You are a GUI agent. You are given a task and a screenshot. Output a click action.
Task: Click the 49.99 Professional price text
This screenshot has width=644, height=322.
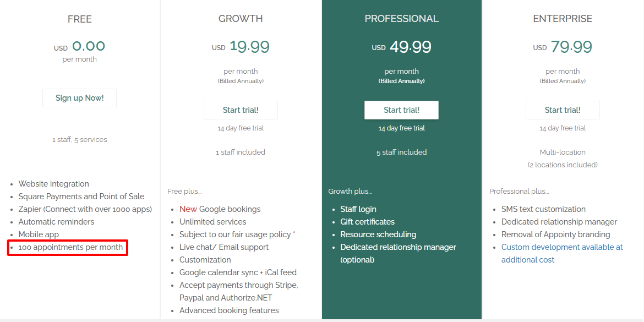[411, 46]
